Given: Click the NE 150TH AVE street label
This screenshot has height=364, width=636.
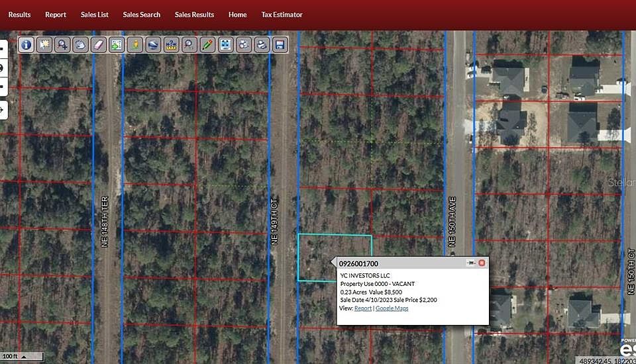Looking at the screenshot, I should click(452, 222).
